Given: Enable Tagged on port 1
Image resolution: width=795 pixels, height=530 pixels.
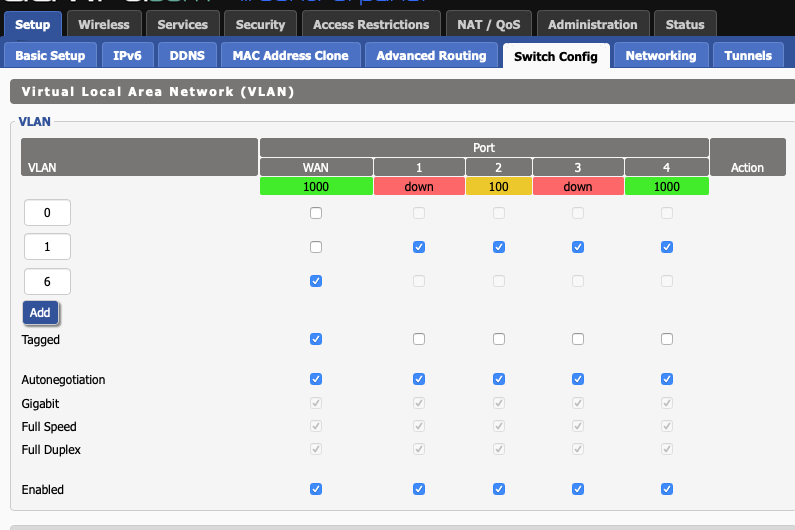Looking at the screenshot, I should click(419, 339).
